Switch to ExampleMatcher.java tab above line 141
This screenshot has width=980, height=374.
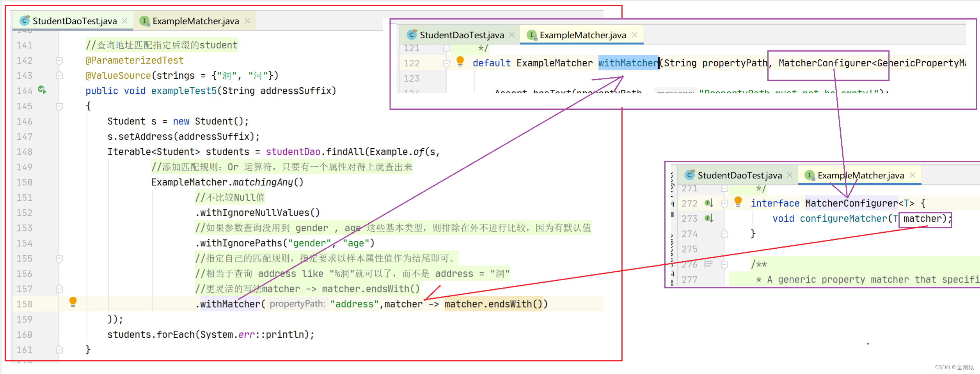pyautogui.click(x=195, y=21)
